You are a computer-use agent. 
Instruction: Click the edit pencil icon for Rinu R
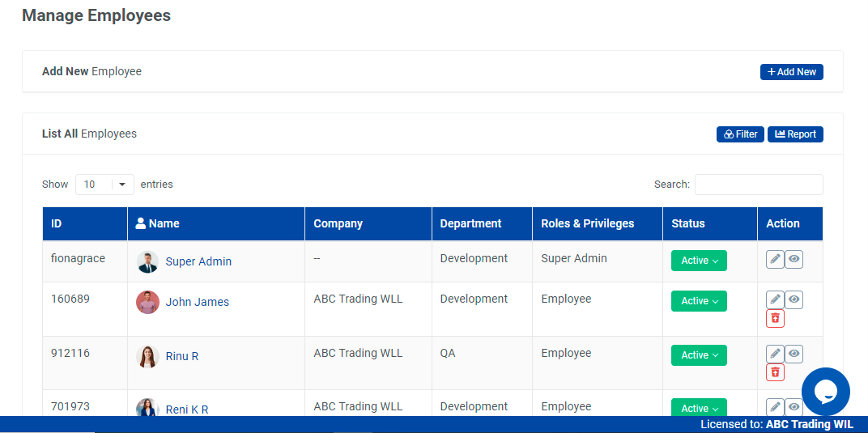click(x=775, y=354)
